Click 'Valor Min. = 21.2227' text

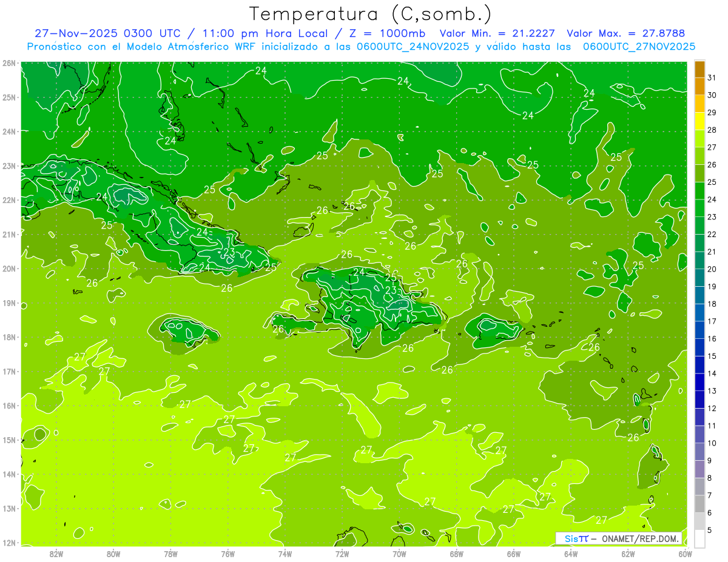[x=497, y=33]
